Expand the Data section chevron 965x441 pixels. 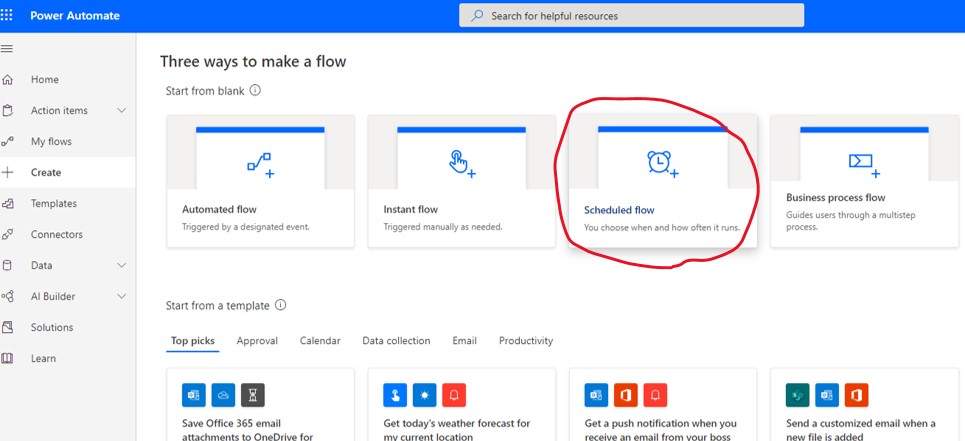point(122,265)
